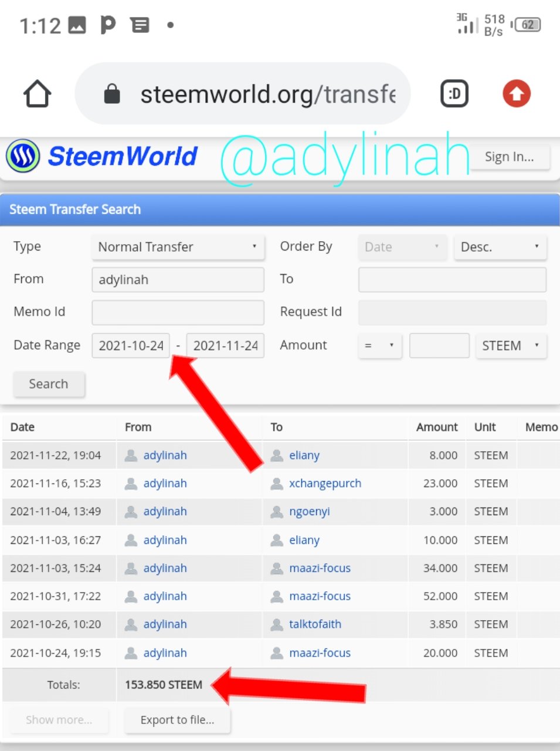
Task: Click the Steem Transfer Search panel header
Action: 280,209
